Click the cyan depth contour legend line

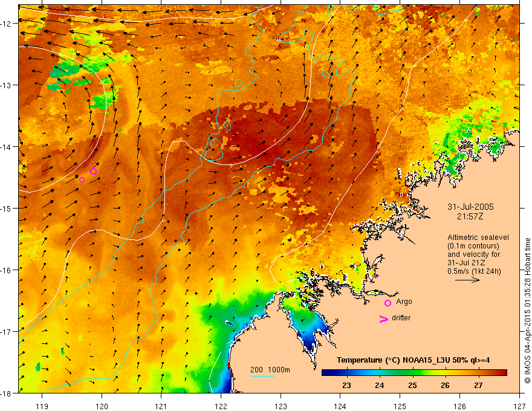(x=262, y=376)
